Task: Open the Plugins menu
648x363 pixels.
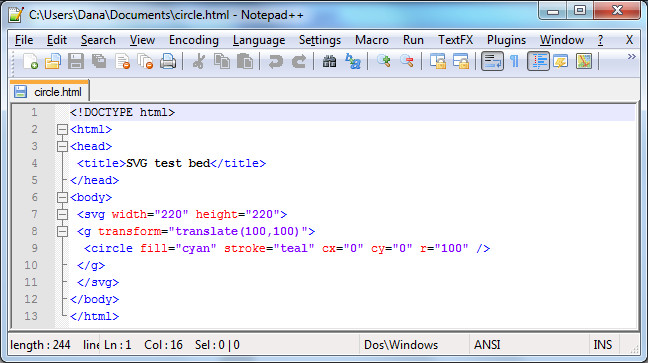Action: 506,40
